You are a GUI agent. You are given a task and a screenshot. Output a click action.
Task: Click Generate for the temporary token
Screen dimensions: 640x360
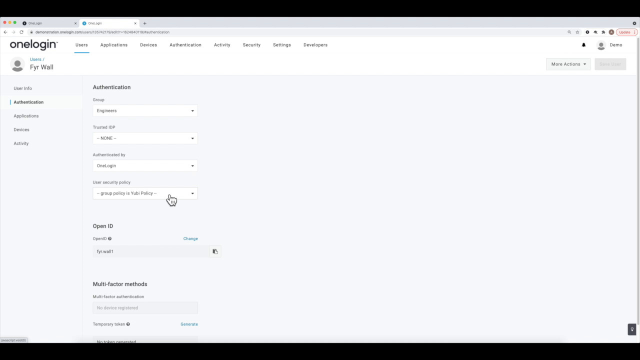tap(189, 324)
